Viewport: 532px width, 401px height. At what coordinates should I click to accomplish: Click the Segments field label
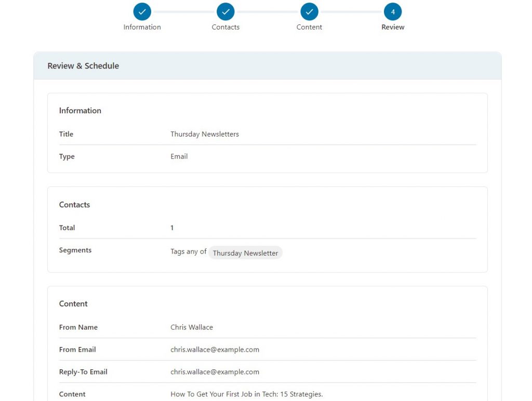[x=75, y=250]
